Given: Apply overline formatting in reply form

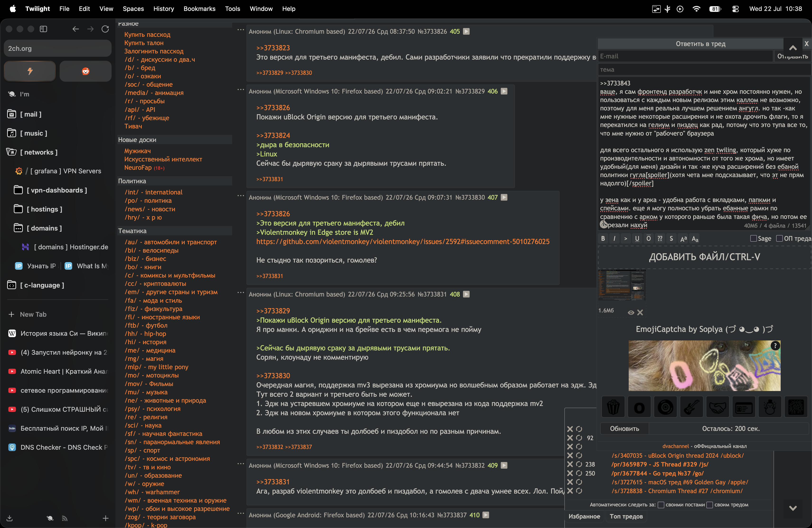Looking at the screenshot, I should point(649,238).
